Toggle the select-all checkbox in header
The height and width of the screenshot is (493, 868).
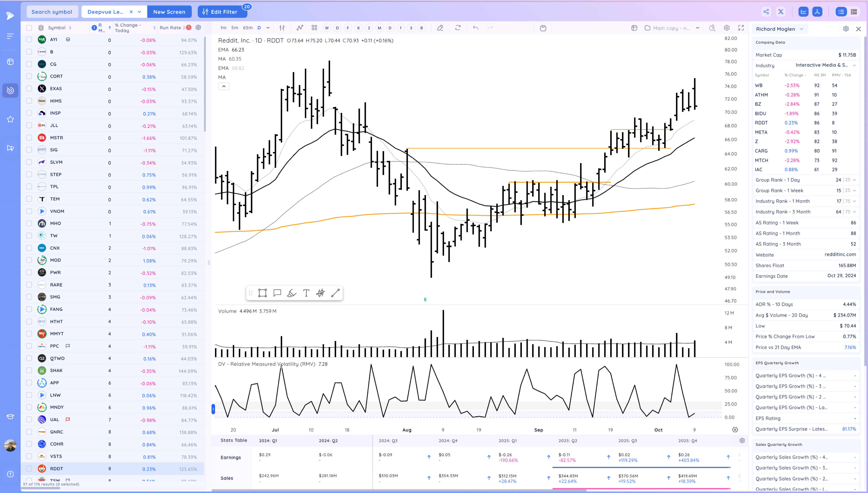point(29,28)
